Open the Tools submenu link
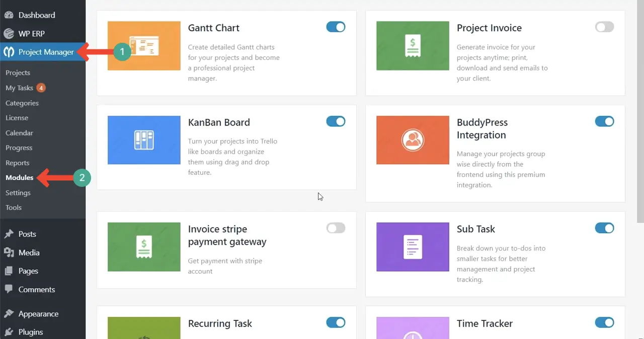This screenshot has width=644, height=339. (14, 207)
